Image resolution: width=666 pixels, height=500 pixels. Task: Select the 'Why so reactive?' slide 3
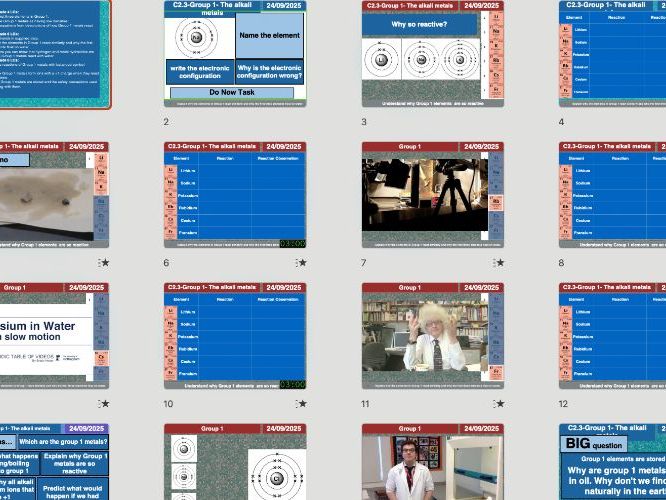click(x=432, y=53)
